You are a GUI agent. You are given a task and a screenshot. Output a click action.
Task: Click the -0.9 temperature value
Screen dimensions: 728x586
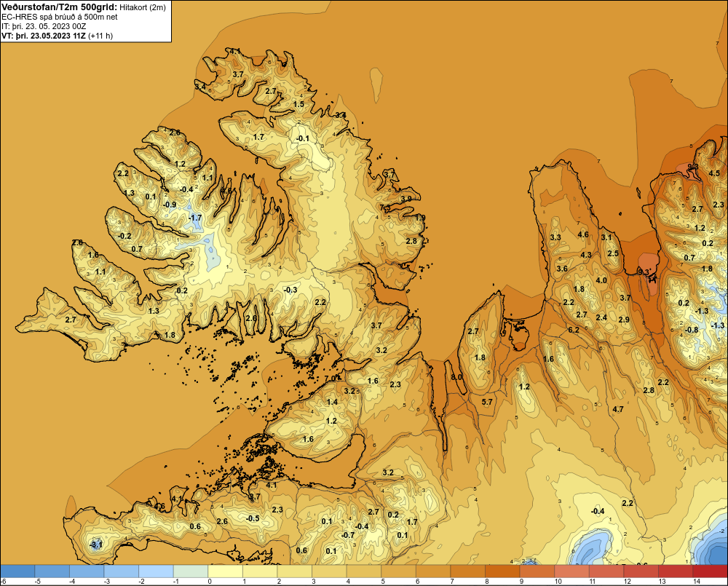[x=170, y=205]
